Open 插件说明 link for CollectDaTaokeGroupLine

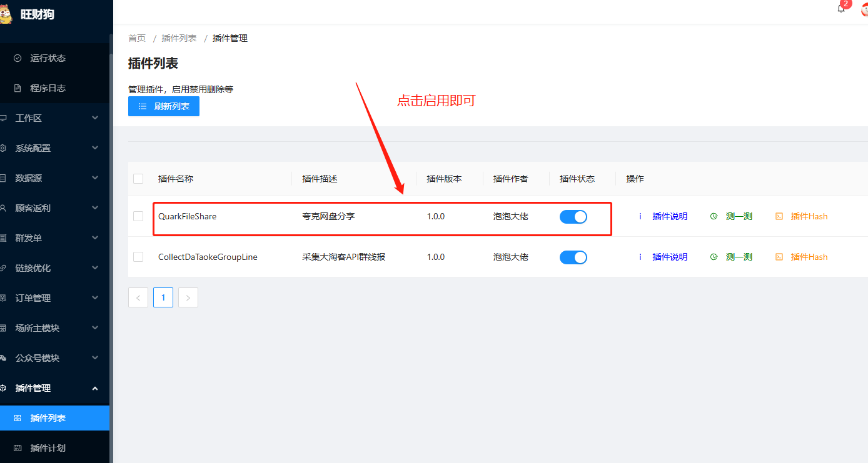click(669, 257)
